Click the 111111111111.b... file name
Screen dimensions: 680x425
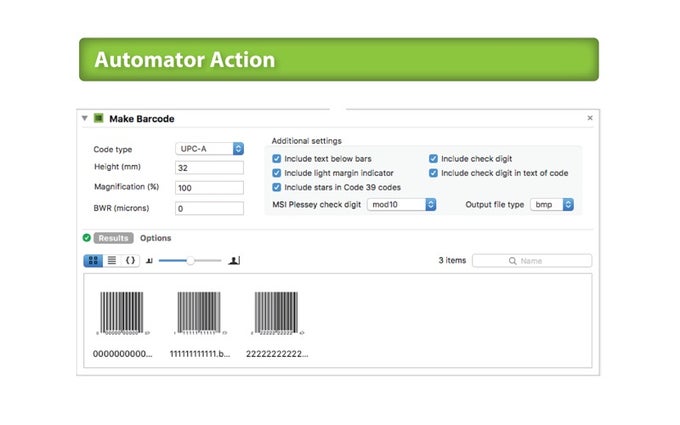(200, 354)
